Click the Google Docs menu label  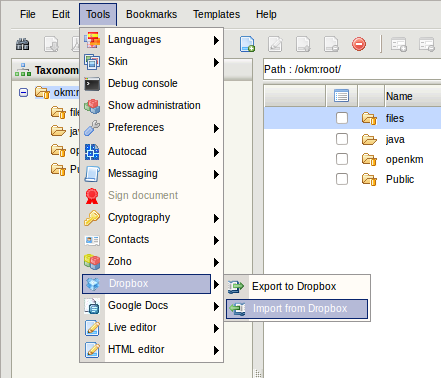(138, 305)
